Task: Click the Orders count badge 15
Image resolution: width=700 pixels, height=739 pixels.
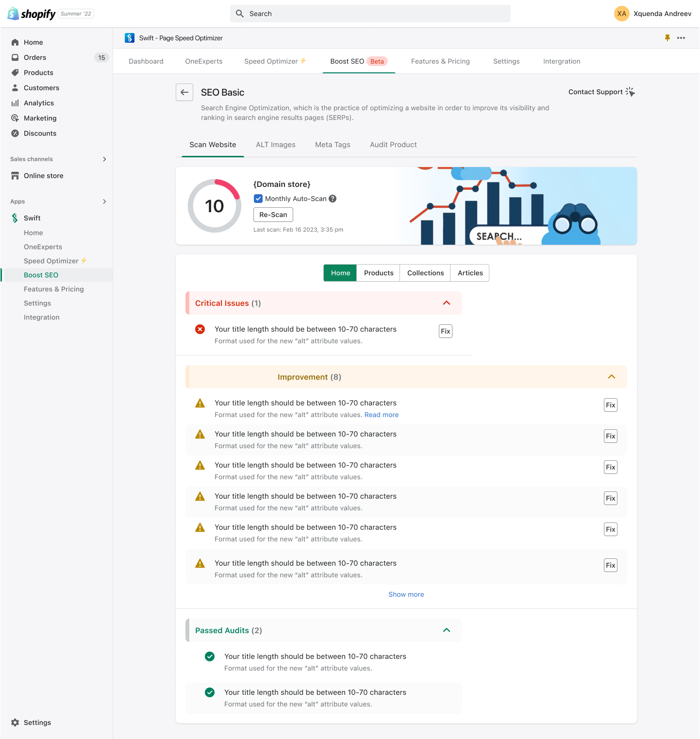Action: click(x=101, y=57)
